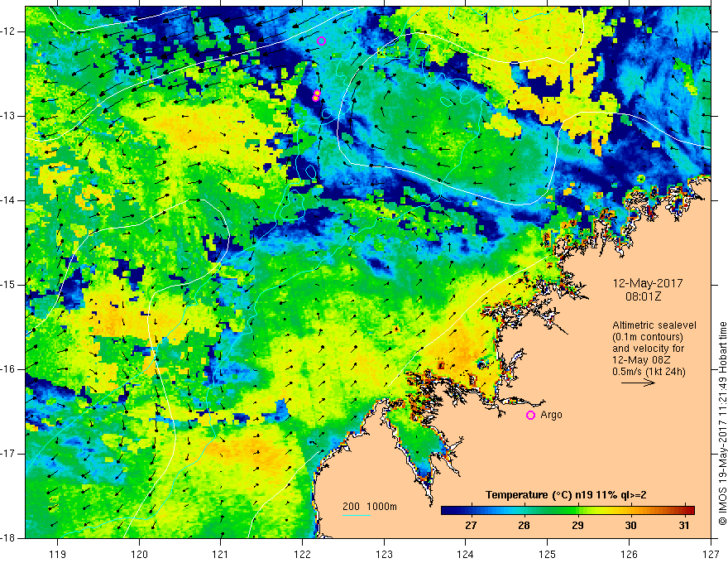Screen dimensions: 728x563
Task: Click color bar label 29
Action: [577, 526]
